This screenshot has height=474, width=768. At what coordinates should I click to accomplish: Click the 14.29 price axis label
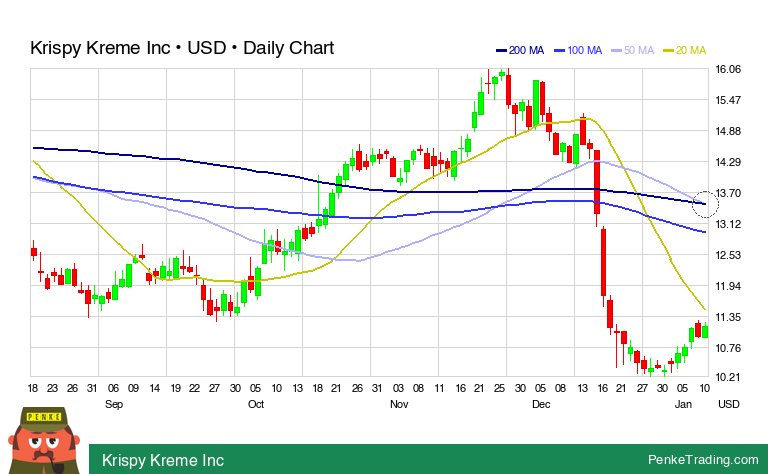728,162
